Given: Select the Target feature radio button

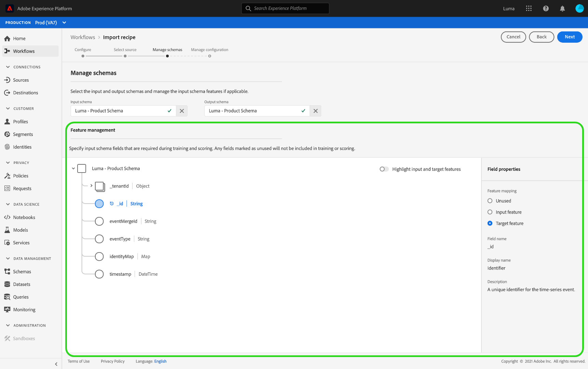Looking at the screenshot, I should coord(490,223).
